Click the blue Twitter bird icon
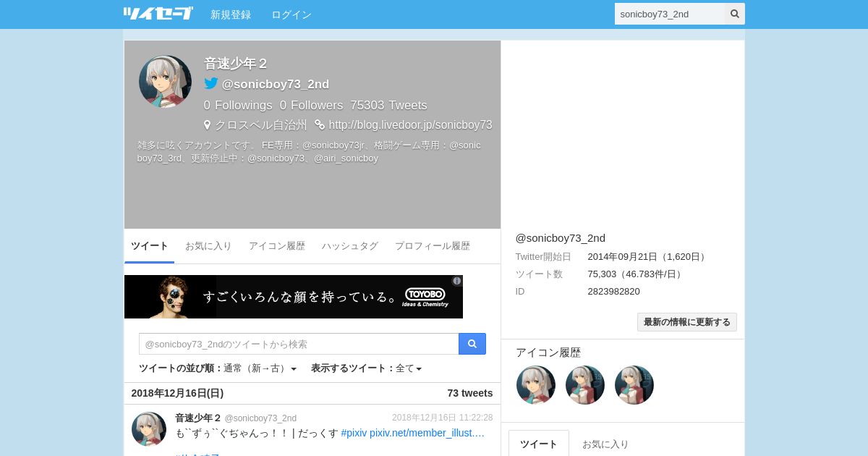Viewport: 868px width, 456px height. [x=211, y=84]
